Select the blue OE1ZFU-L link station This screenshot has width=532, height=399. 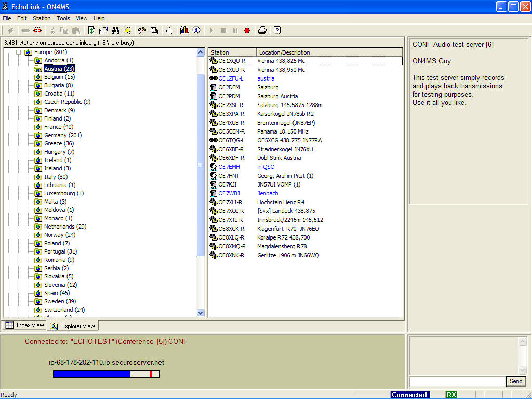click(x=231, y=79)
